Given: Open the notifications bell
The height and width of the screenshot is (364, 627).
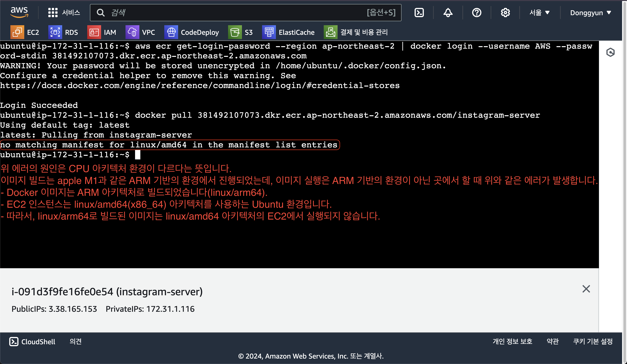Looking at the screenshot, I should point(448,12).
